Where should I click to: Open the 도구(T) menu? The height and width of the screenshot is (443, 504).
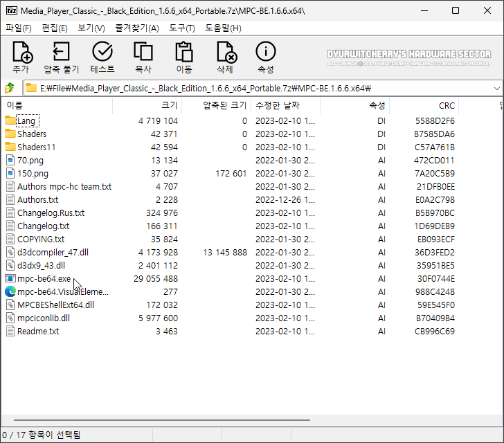pyautogui.click(x=182, y=28)
